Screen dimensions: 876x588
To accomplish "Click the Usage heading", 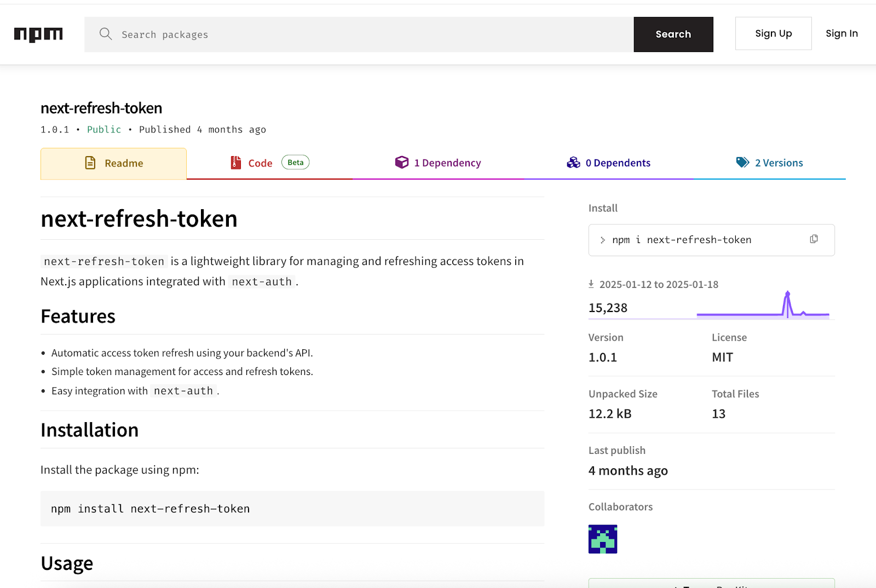I will (x=67, y=563).
